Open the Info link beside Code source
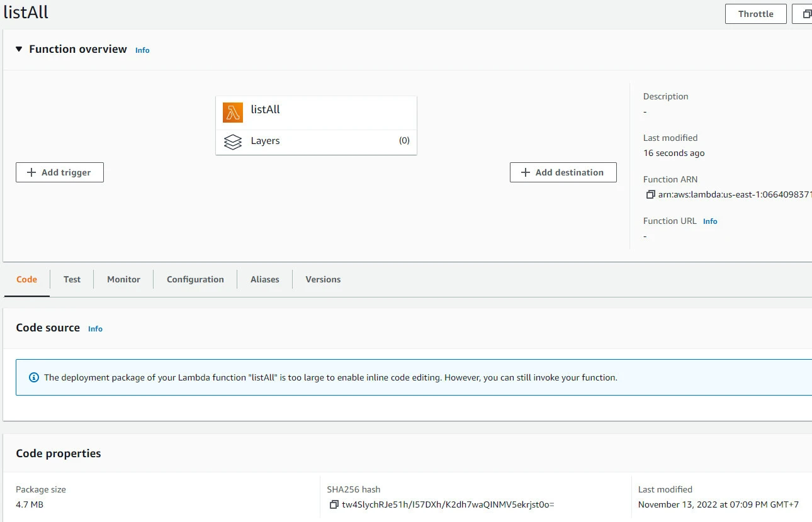Image resolution: width=812 pixels, height=522 pixels. [x=95, y=329]
